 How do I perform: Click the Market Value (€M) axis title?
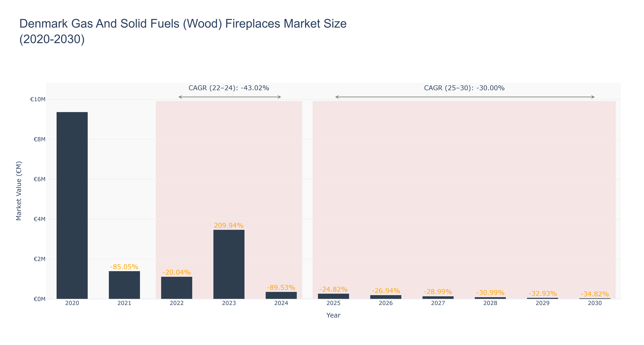(19, 191)
